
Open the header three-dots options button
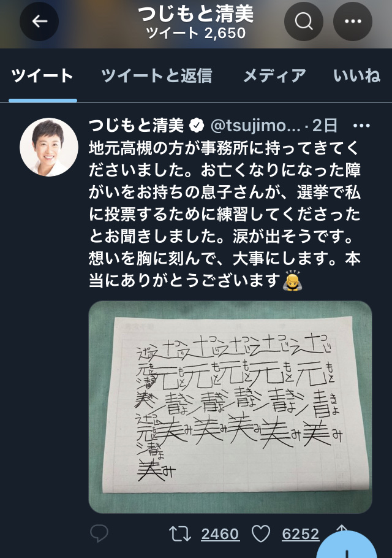(353, 21)
